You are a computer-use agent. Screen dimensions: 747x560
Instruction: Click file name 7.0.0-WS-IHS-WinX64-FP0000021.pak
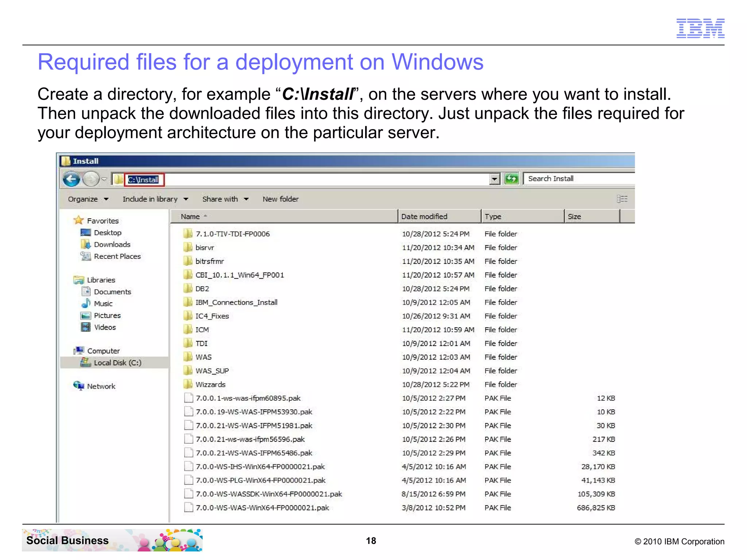click(x=260, y=467)
